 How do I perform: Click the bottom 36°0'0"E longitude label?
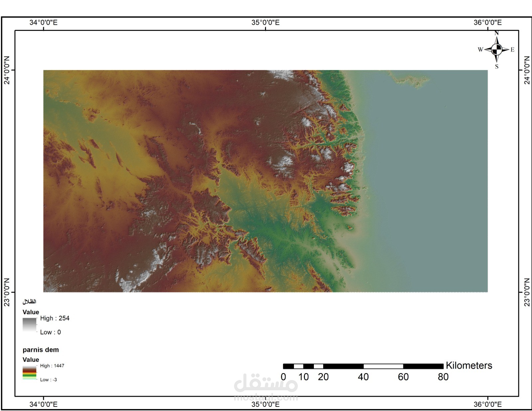pyautogui.click(x=488, y=404)
